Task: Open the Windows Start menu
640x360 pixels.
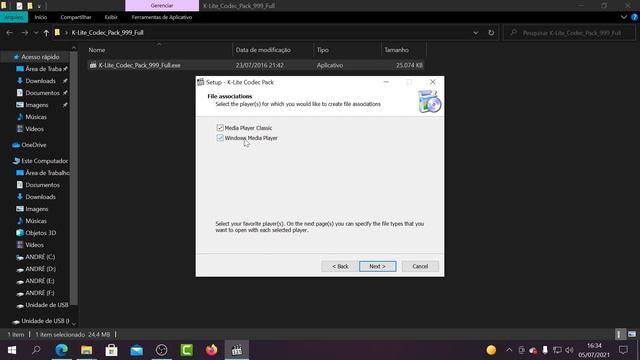Action: coord(12,350)
